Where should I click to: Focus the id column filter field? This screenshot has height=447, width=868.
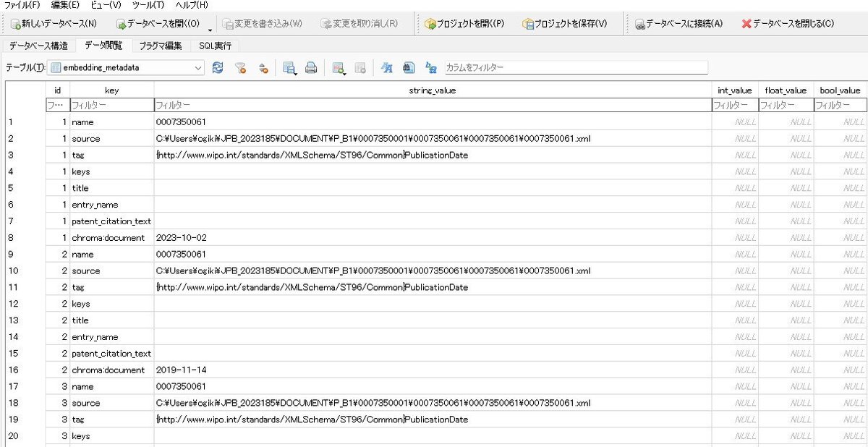(57, 106)
